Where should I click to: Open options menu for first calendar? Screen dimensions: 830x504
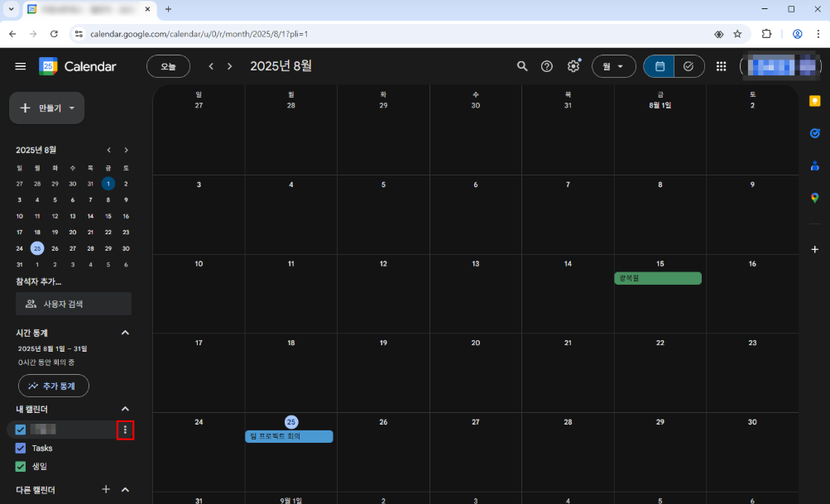click(125, 430)
